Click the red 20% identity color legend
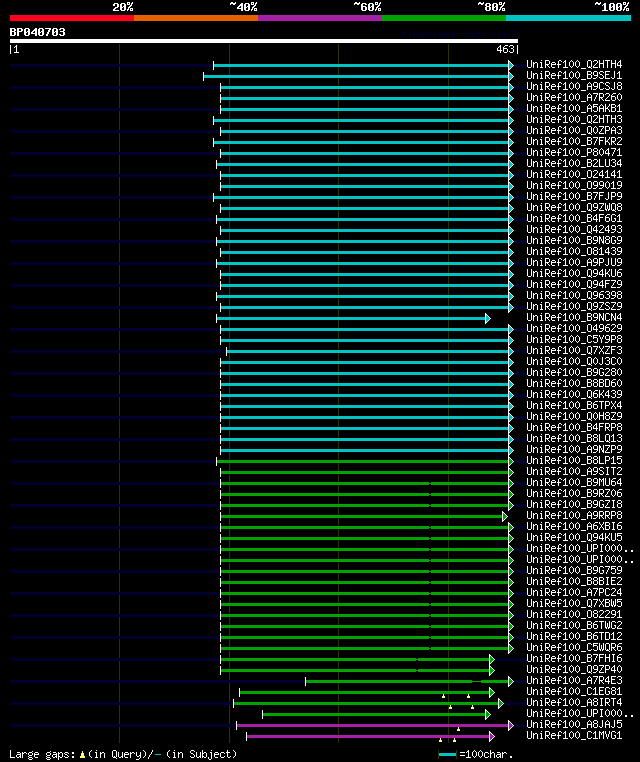Image resolution: width=640 pixels, height=762 pixels. pyautogui.click(x=72, y=18)
